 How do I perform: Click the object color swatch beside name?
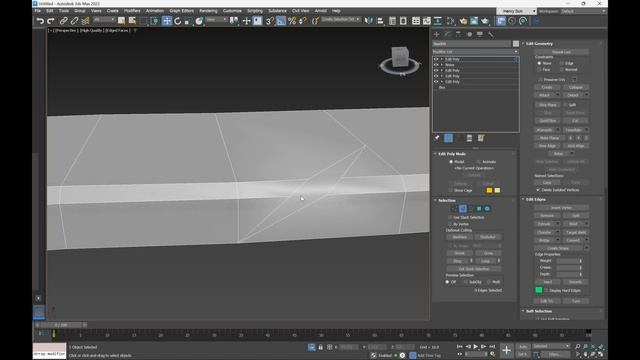[x=516, y=44]
